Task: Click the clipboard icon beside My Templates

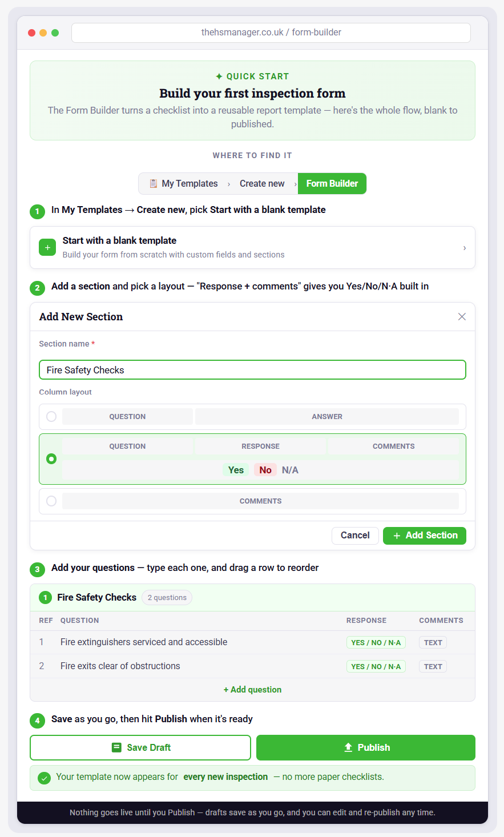Action: point(153,183)
